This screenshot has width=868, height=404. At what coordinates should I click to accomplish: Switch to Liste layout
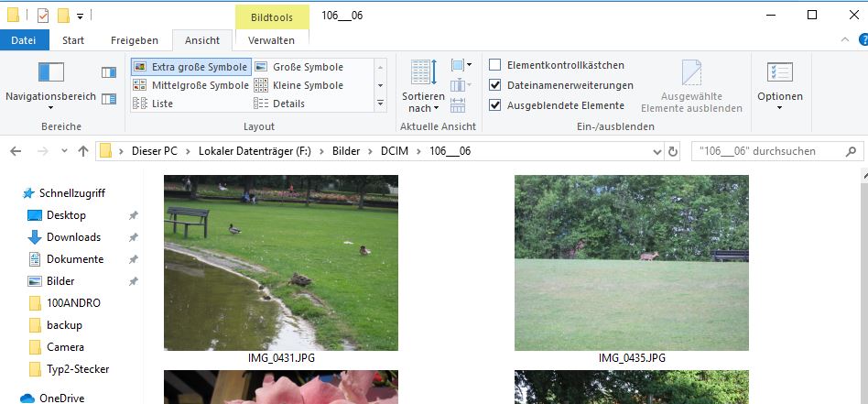coord(153,104)
